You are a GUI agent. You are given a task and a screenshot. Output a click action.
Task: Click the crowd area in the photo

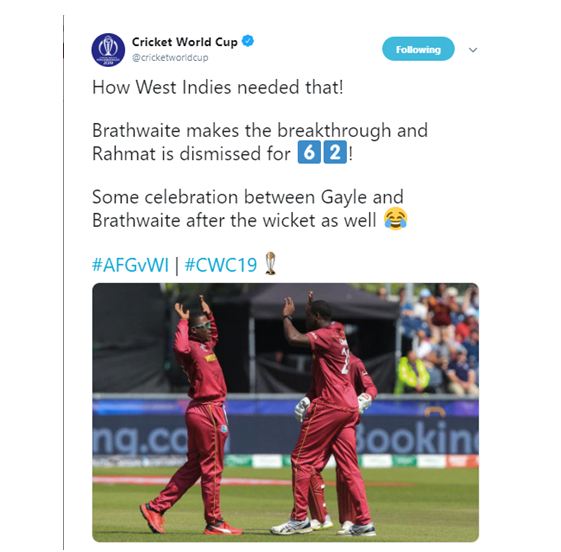pyautogui.click(x=438, y=338)
